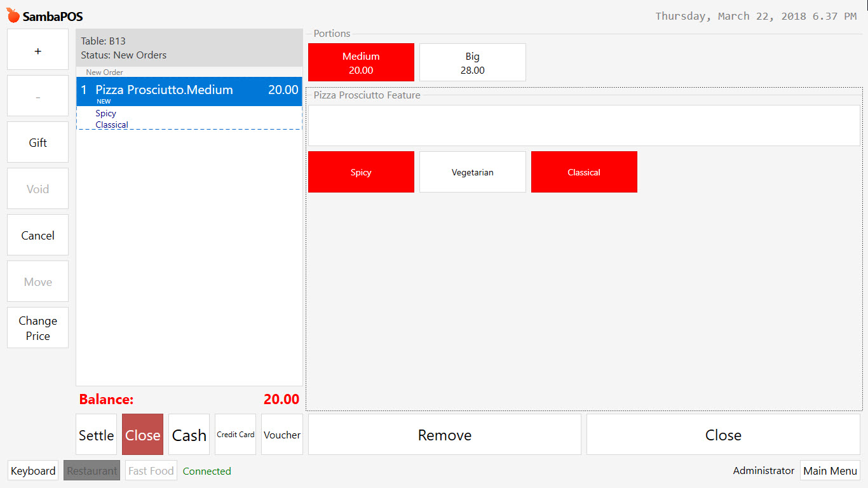
Task: Open Change Price
Action: click(x=37, y=327)
